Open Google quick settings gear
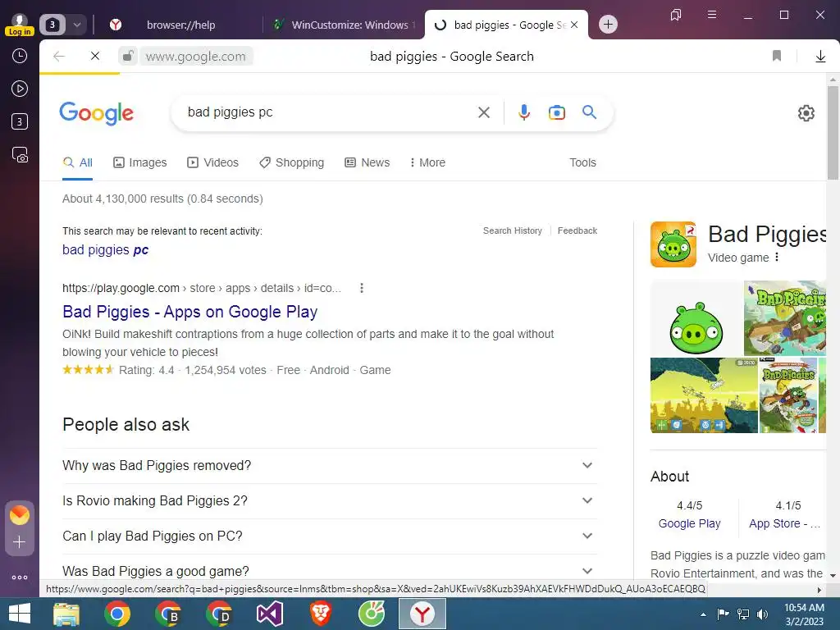 (x=806, y=113)
